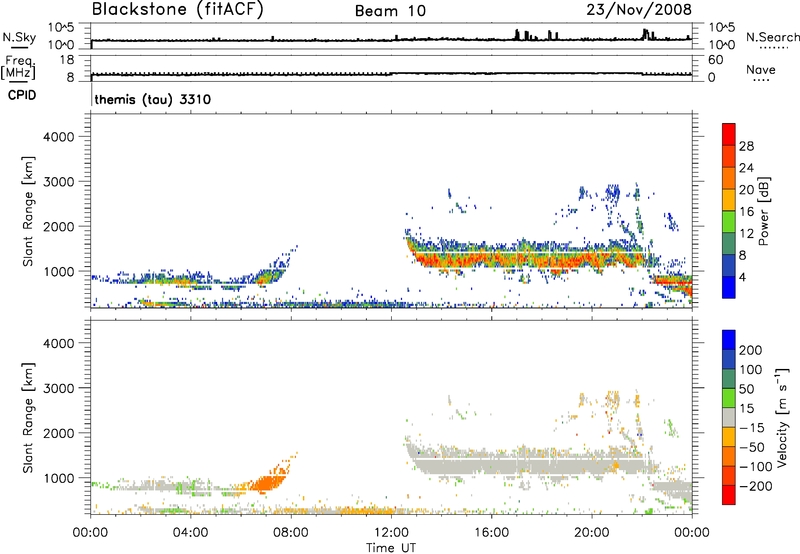Click the 'Blackstone (fitACF)' title text
The image size is (800, 554).
178,10
